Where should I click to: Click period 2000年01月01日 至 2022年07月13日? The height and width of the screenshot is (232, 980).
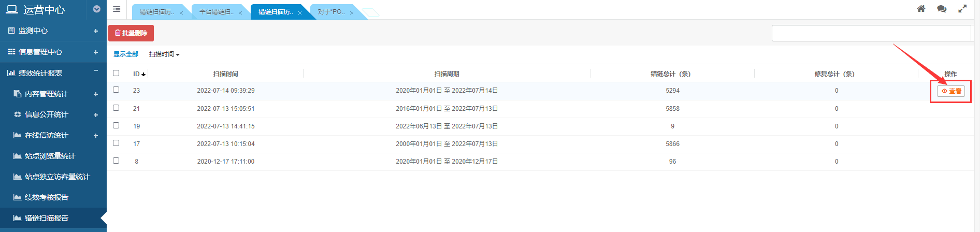coord(447,144)
